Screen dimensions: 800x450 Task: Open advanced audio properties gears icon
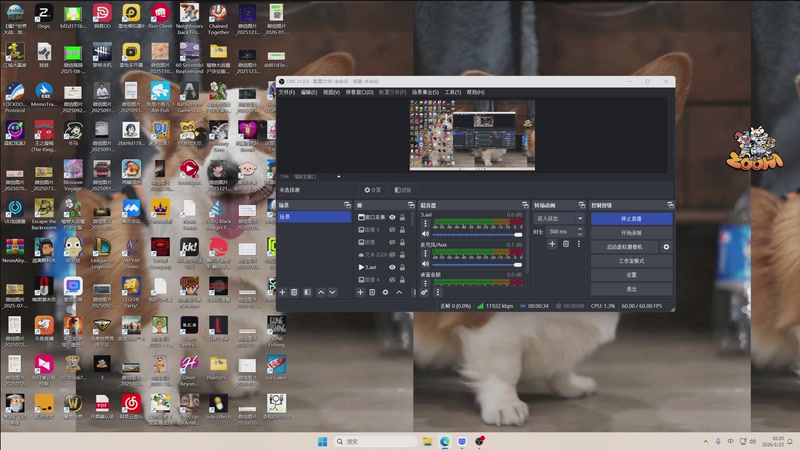click(x=424, y=292)
